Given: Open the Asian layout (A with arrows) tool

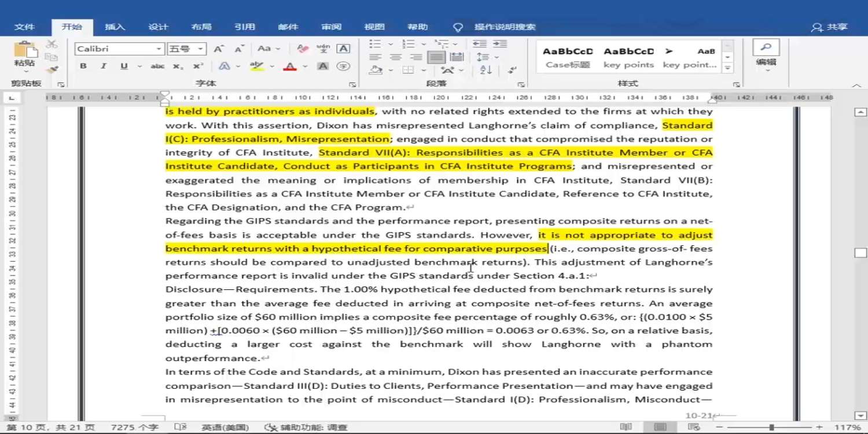Looking at the screenshot, I should 446,70.
